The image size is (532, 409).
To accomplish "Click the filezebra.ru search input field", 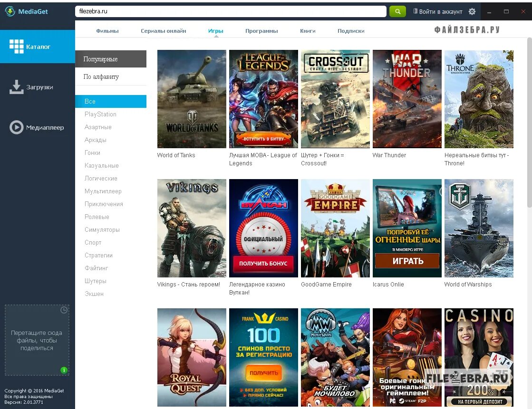I will (x=231, y=11).
